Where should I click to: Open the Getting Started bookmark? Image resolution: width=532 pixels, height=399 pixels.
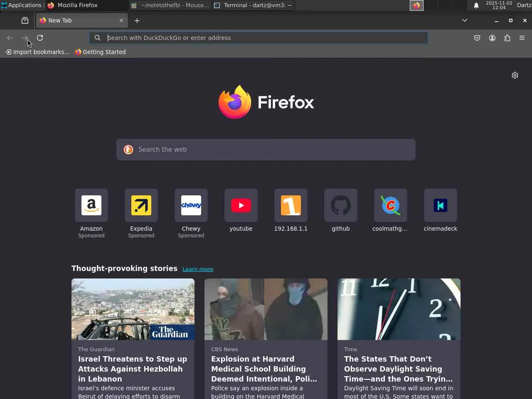click(x=100, y=52)
